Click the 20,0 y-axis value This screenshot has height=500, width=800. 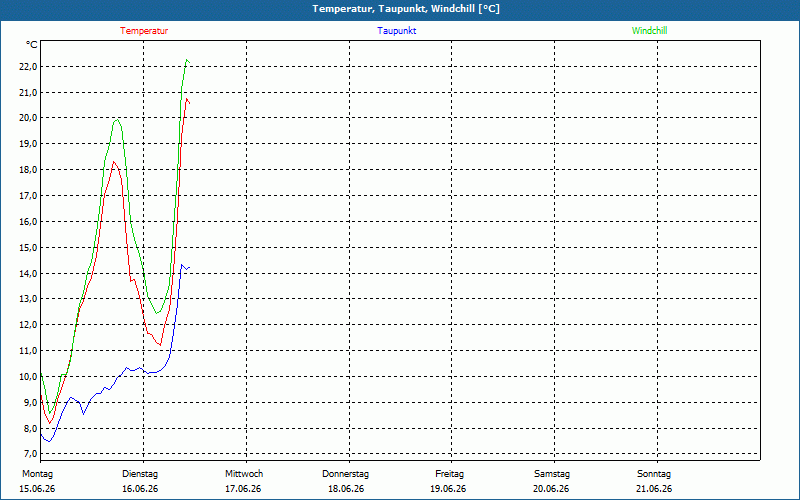tap(29, 118)
